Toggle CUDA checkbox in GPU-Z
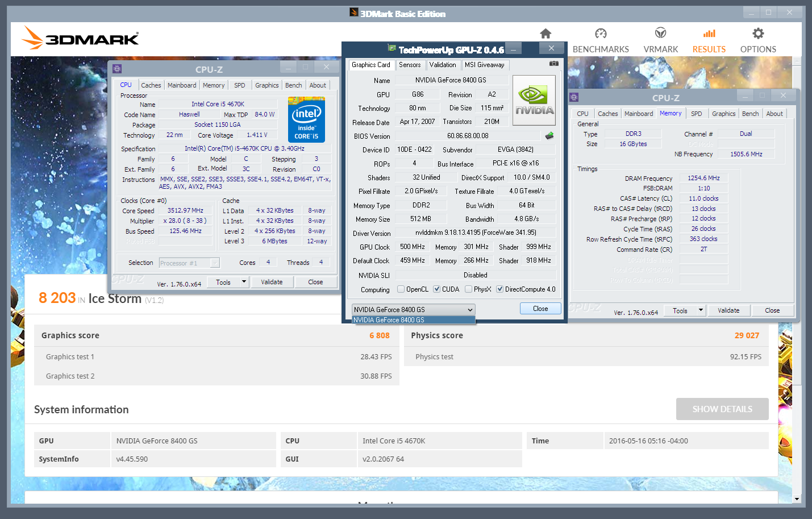This screenshot has width=812, height=519. (437, 289)
